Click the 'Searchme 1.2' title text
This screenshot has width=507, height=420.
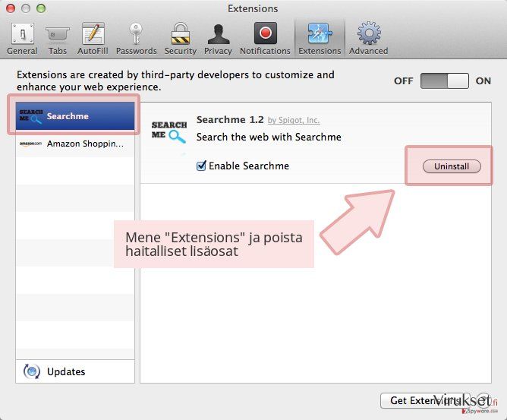(x=230, y=120)
